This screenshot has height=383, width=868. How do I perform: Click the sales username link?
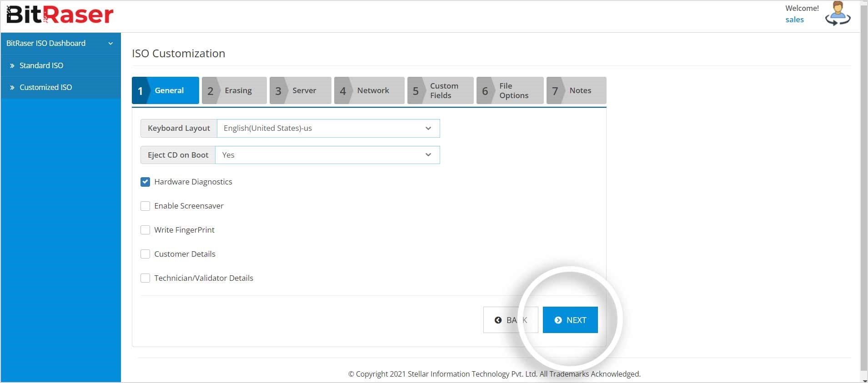[x=794, y=20]
